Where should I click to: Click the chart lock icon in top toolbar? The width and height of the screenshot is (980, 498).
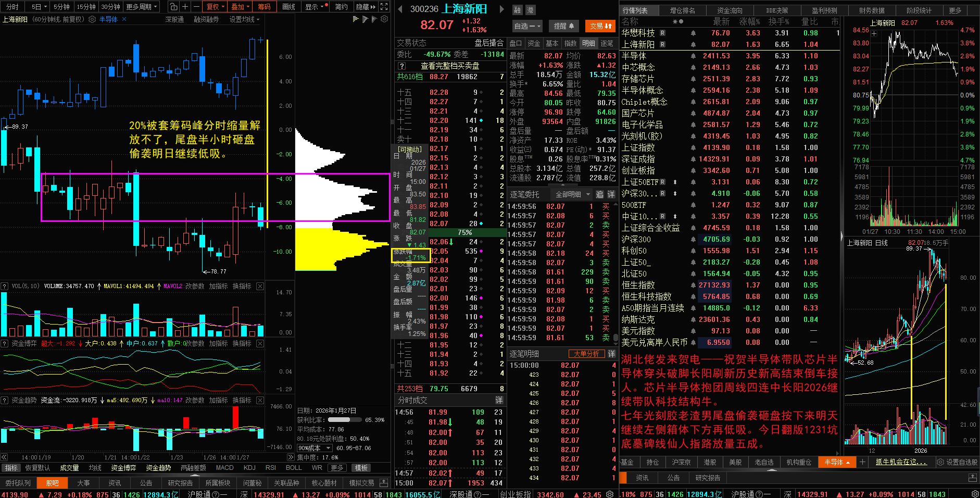173,7
